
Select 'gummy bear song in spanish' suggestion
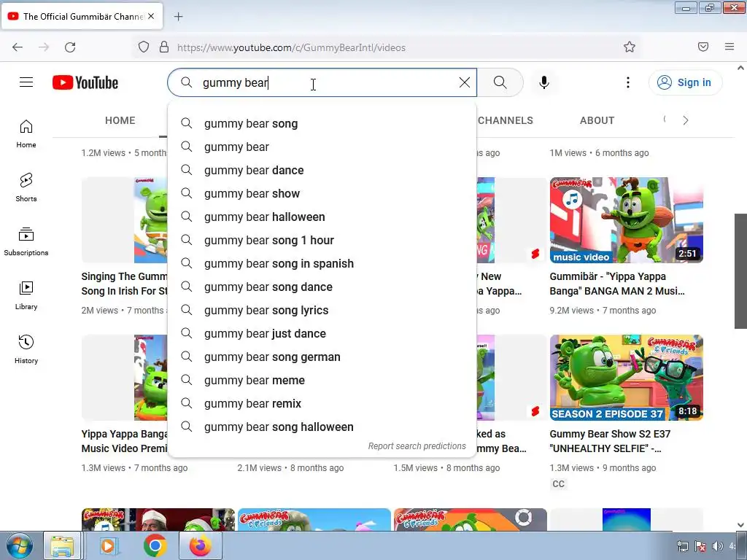pos(322,263)
